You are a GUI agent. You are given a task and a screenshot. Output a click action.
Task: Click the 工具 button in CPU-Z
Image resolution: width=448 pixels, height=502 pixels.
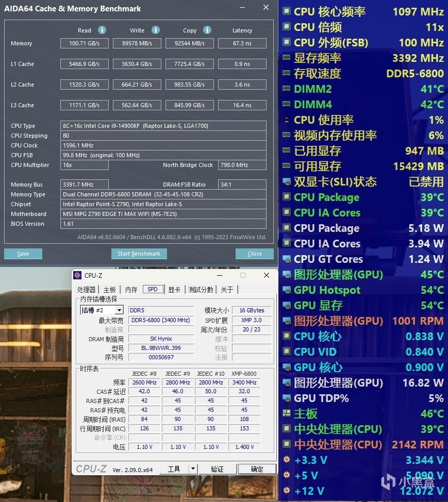coord(174,469)
